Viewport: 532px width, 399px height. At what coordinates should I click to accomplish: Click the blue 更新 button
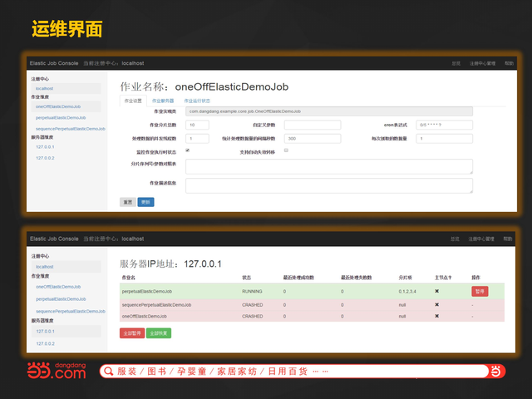tap(145, 202)
